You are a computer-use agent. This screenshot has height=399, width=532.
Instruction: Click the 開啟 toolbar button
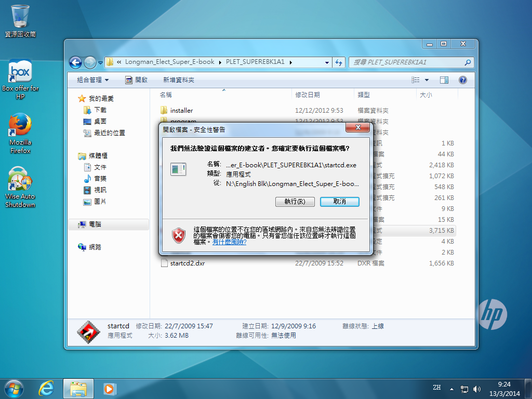(137, 80)
